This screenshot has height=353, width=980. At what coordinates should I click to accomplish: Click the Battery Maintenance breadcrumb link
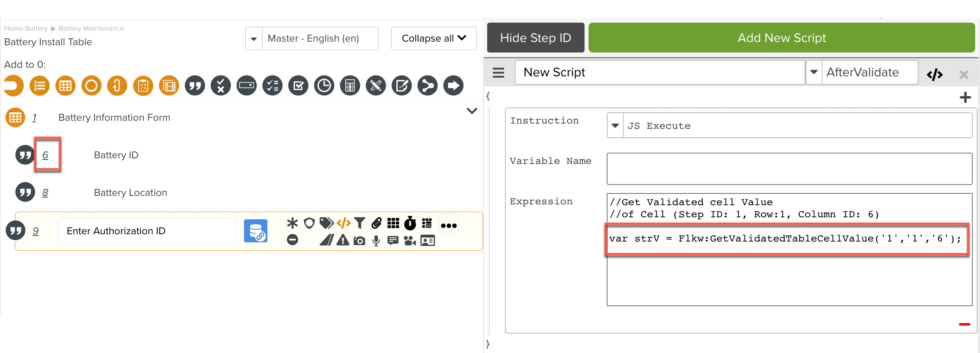[91, 28]
